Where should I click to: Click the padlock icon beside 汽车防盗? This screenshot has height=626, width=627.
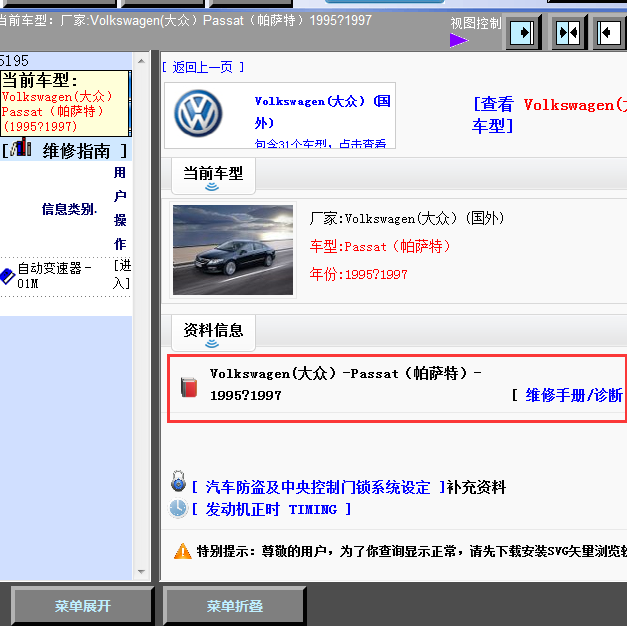click(178, 481)
